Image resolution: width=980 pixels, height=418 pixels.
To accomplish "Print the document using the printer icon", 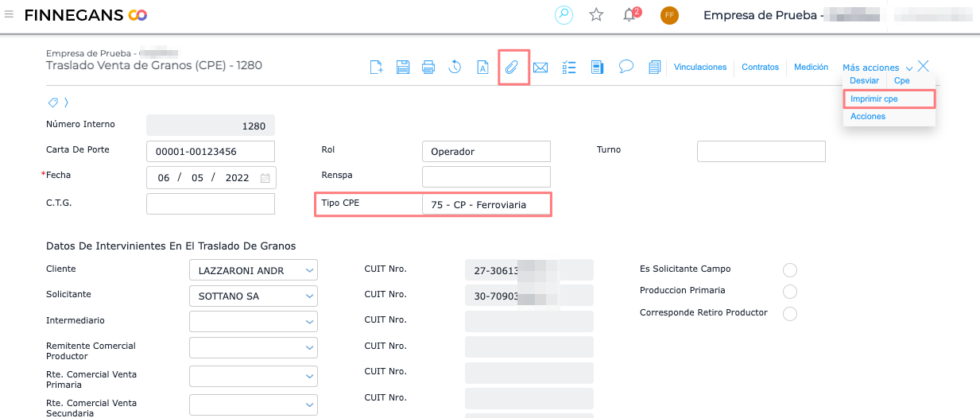I will tap(428, 68).
